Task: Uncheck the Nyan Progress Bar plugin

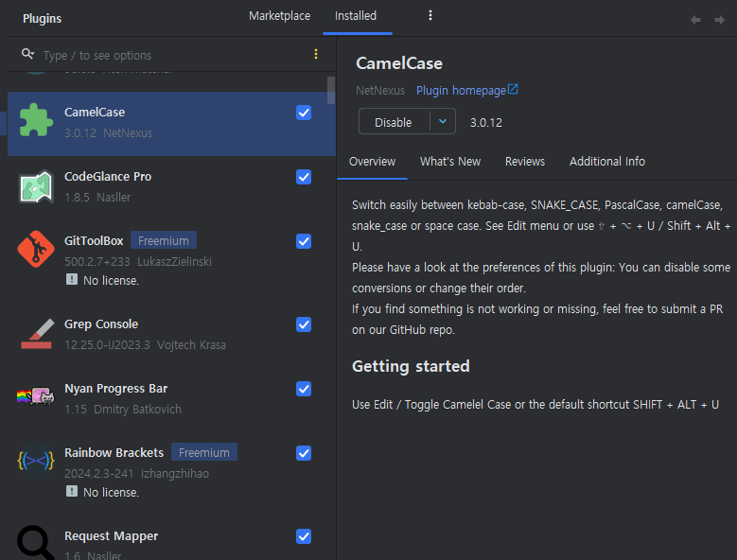Action: coord(304,389)
